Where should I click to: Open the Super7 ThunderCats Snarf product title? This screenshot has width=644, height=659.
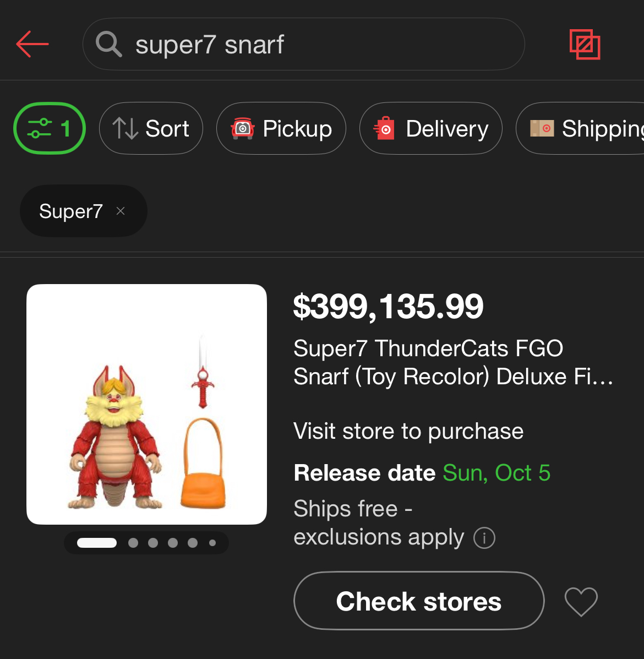tap(452, 362)
